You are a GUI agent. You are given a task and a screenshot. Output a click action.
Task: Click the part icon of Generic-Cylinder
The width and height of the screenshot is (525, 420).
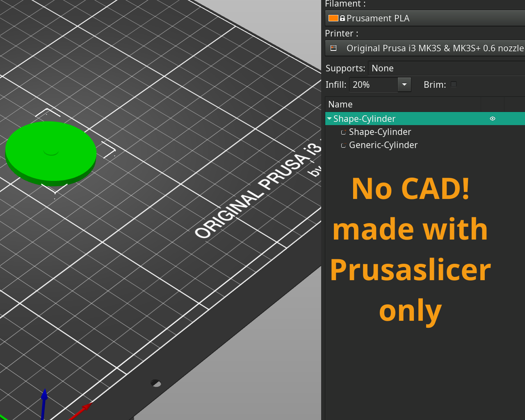click(x=344, y=145)
